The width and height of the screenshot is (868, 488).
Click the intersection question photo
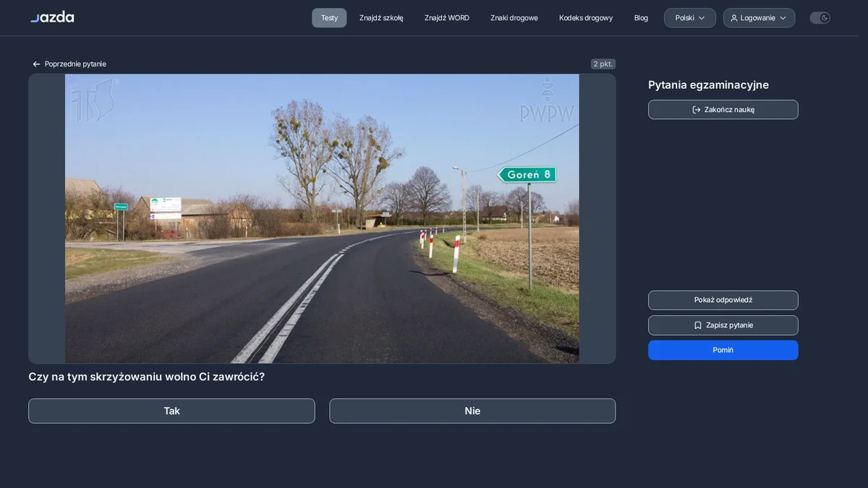(x=322, y=218)
